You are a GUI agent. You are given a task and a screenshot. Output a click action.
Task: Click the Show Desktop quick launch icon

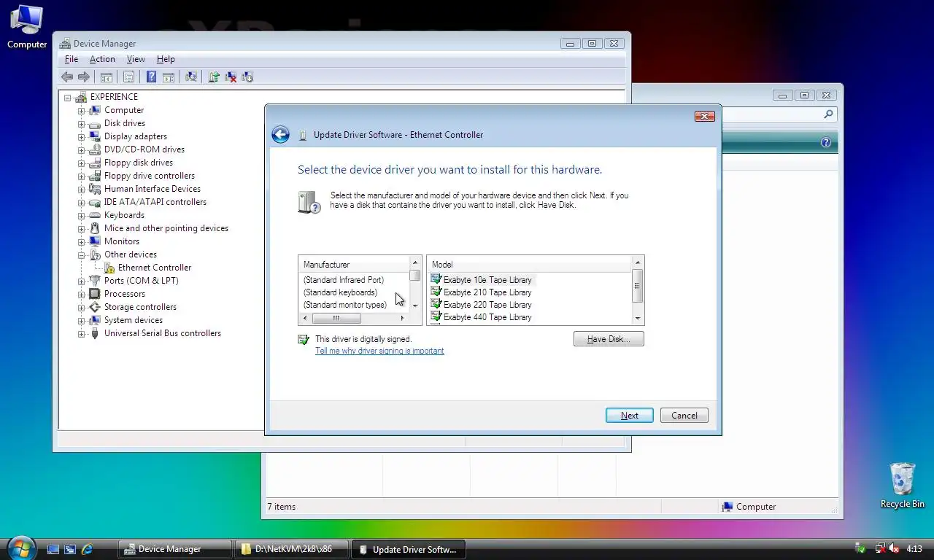pyautogui.click(x=53, y=549)
